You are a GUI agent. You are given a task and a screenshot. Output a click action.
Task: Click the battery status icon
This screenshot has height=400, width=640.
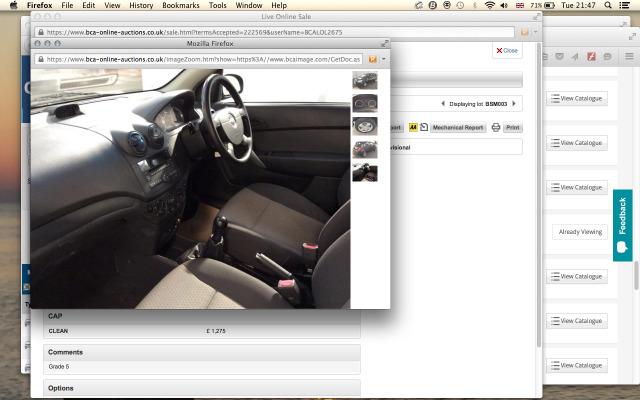550,5
